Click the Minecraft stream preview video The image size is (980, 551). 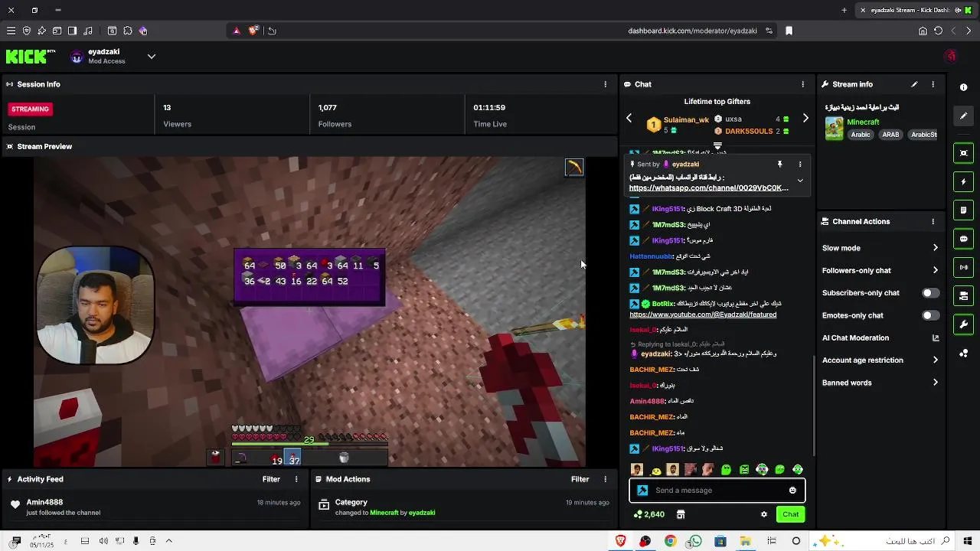309,311
